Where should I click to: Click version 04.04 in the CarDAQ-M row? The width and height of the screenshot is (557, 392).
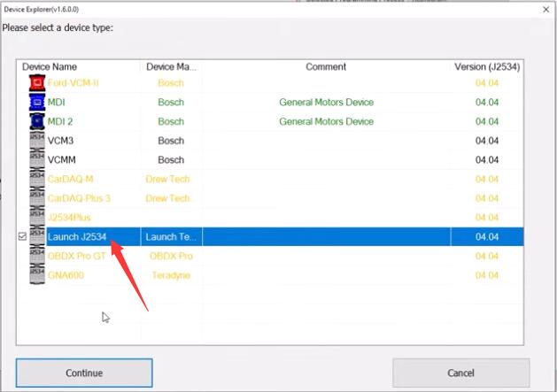click(x=487, y=179)
